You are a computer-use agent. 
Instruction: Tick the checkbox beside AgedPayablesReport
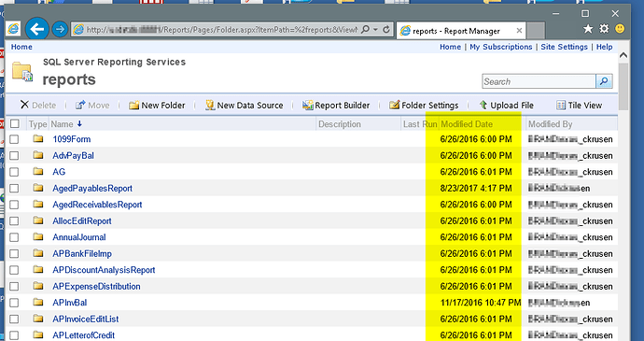point(14,188)
